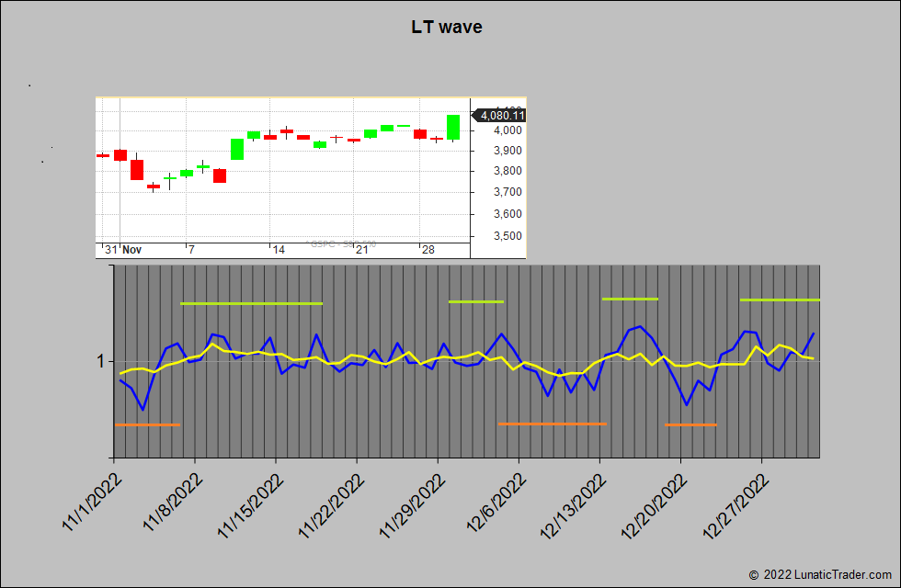Click the 11/8/2022 date label

173,502
